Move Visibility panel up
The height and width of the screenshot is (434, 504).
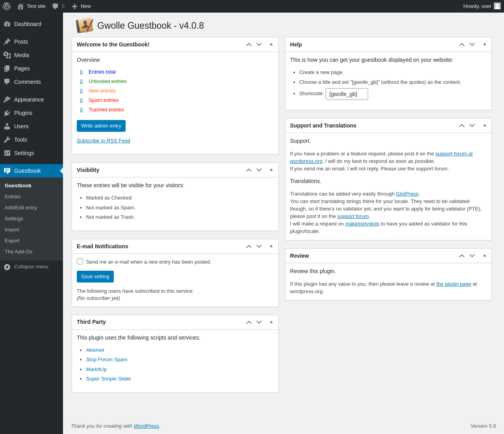(x=249, y=170)
